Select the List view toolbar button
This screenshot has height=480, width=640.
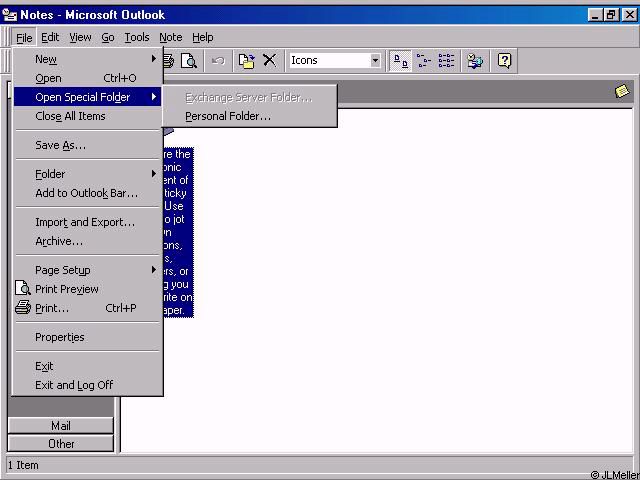point(446,61)
